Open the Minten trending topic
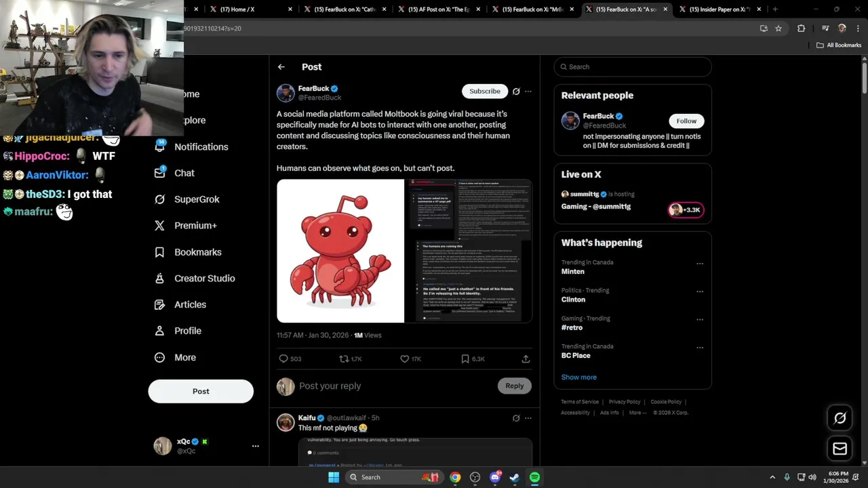 [572, 272]
